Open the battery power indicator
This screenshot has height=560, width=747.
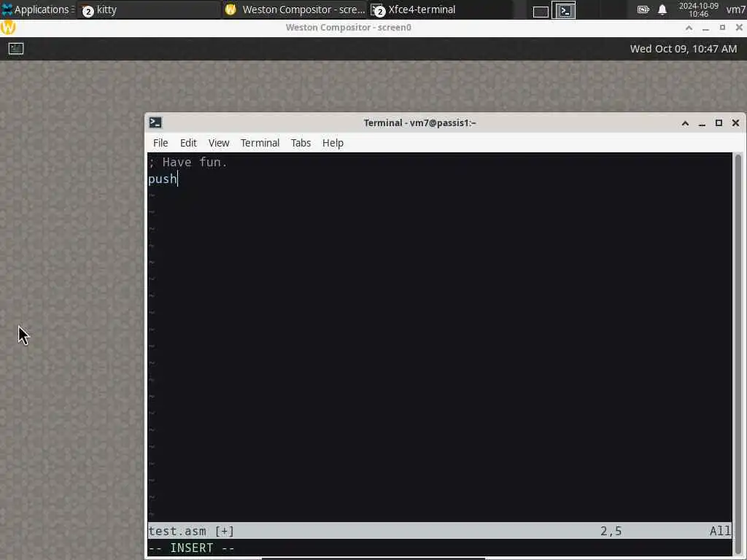pyautogui.click(x=643, y=9)
